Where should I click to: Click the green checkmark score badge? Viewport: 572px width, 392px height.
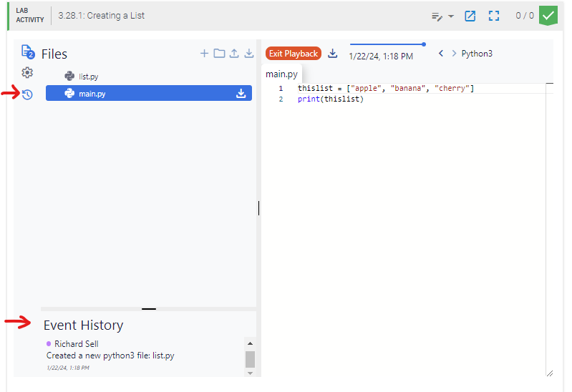click(548, 15)
